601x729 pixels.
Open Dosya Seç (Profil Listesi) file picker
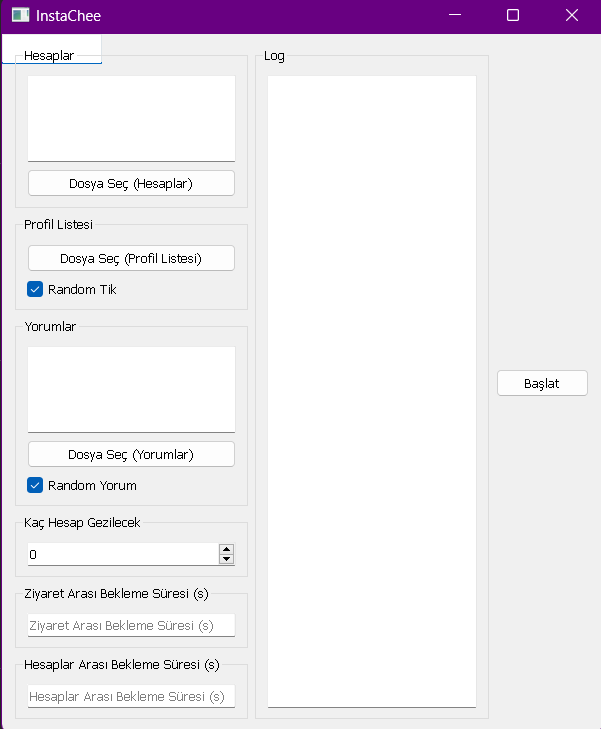tap(131, 258)
